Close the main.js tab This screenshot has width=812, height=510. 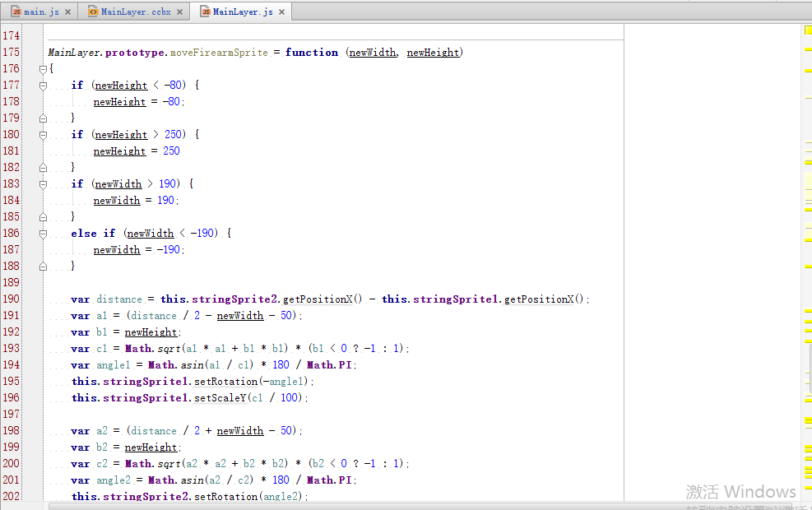(67, 12)
